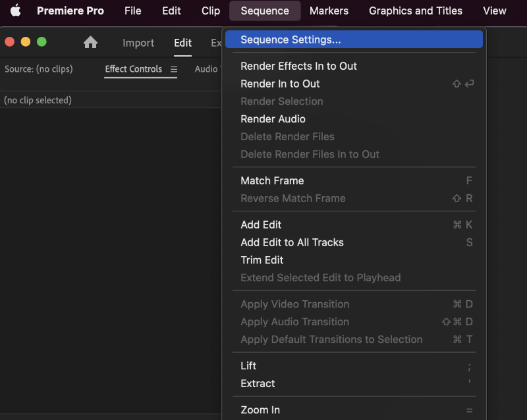527x420 pixels.
Task: Open the Effect Controls panel menu icon
Action: 174,69
